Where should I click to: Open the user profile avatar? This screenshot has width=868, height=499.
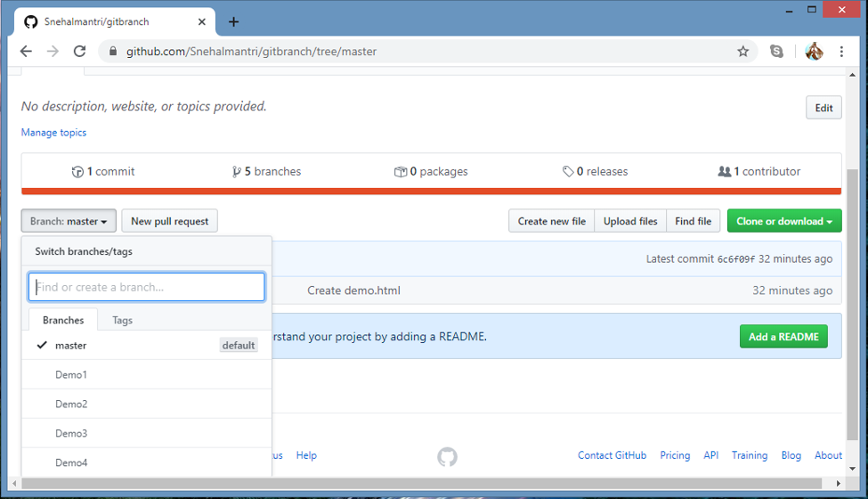coord(814,52)
